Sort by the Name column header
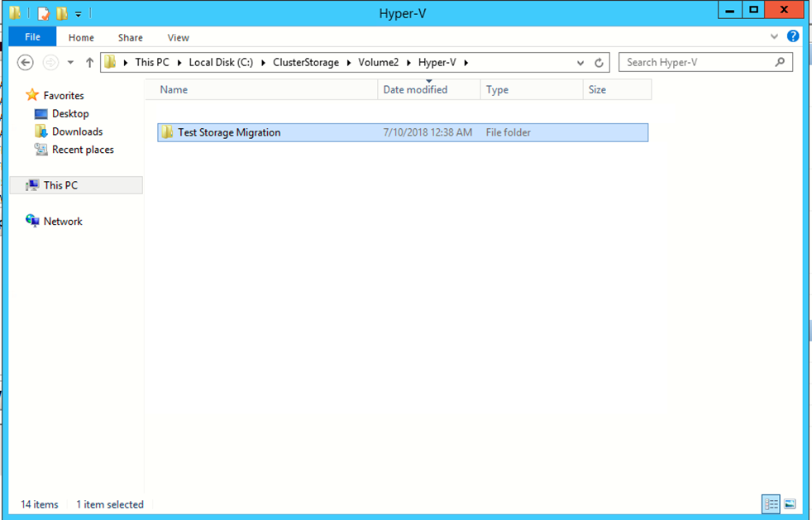 261,89
